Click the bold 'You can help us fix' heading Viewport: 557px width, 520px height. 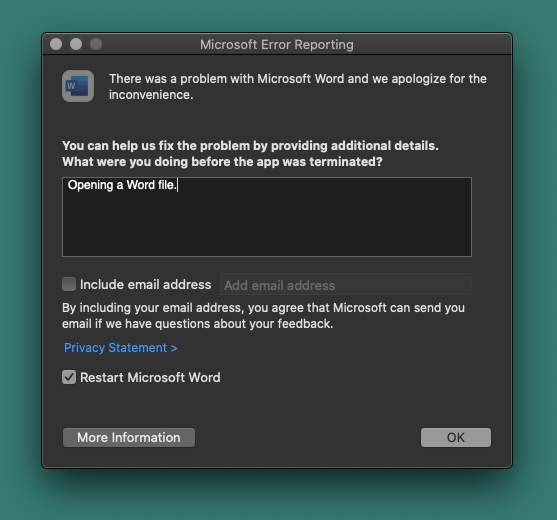[x=250, y=146]
